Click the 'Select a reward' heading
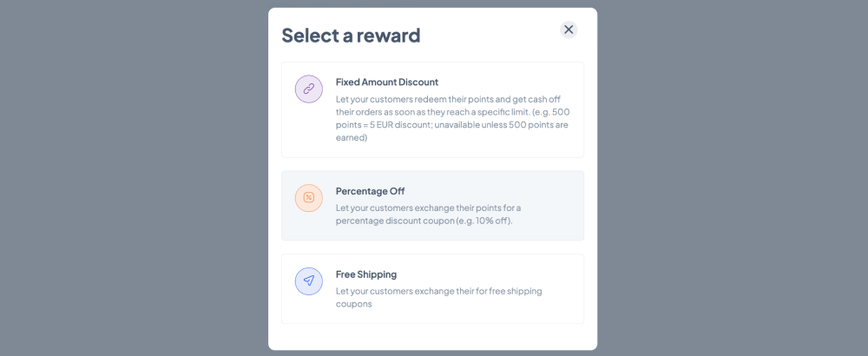The image size is (868, 356). 351,36
